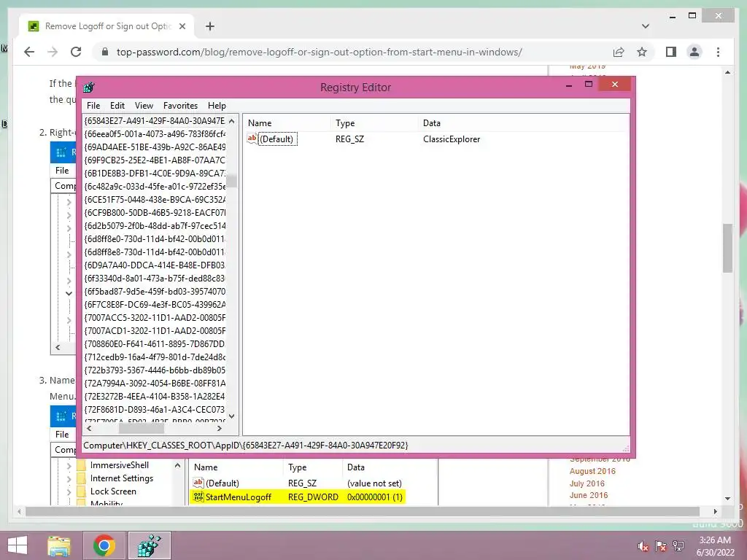The image size is (747, 560).
Task: Click the top-password.com address bar URL
Action: (x=320, y=52)
